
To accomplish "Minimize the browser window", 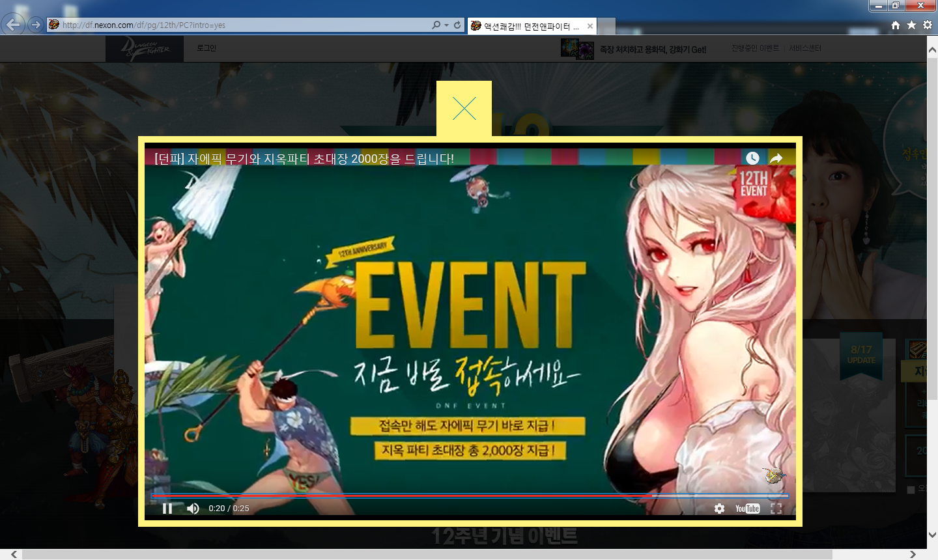I will (879, 6).
